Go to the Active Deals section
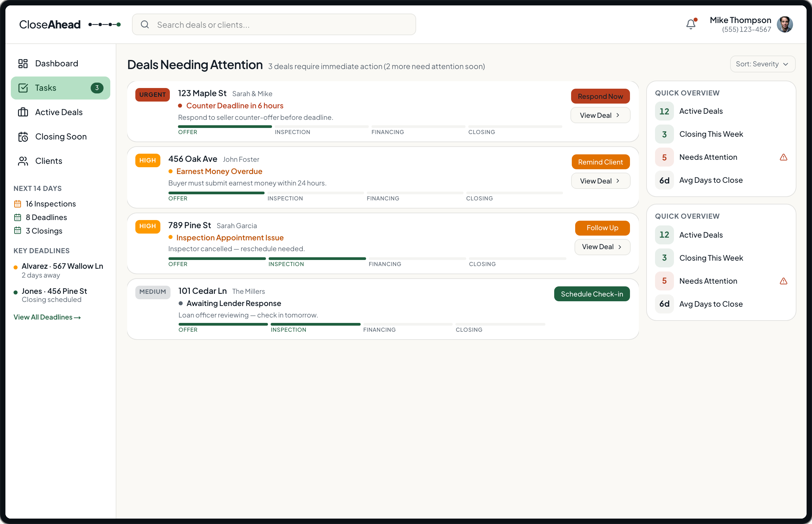Image resolution: width=812 pixels, height=524 pixels. pos(59,112)
